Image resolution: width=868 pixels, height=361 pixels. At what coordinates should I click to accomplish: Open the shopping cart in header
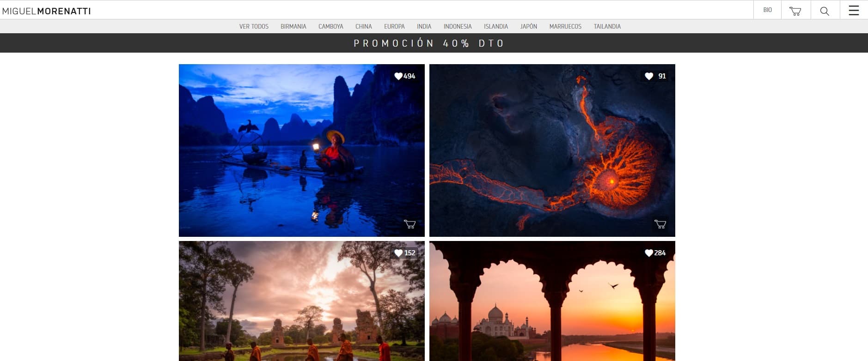point(795,11)
